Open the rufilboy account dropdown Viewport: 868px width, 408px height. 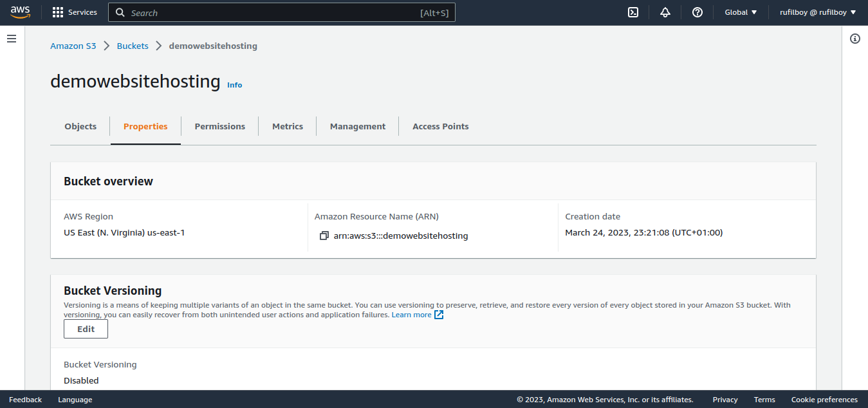coord(818,12)
